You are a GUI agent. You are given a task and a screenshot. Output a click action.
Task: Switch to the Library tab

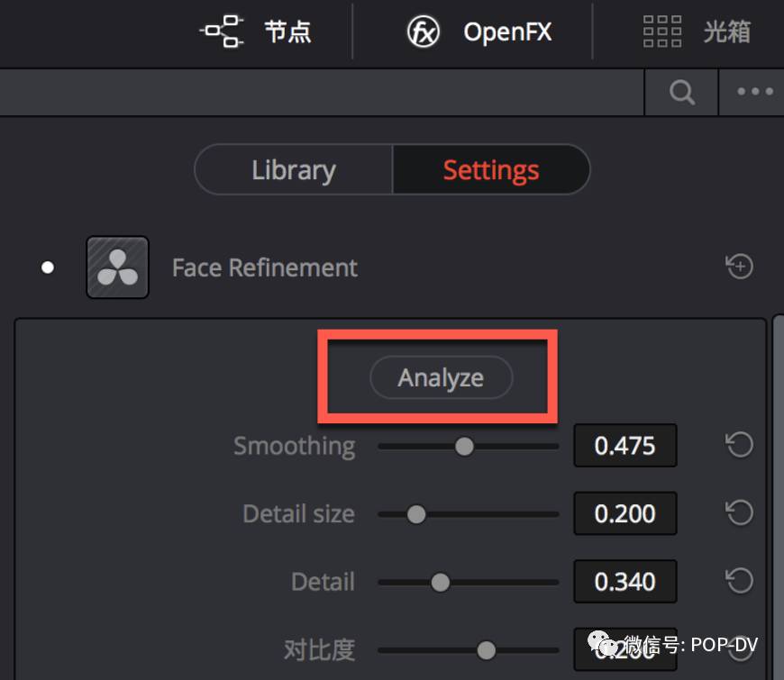tap(294, 170)
